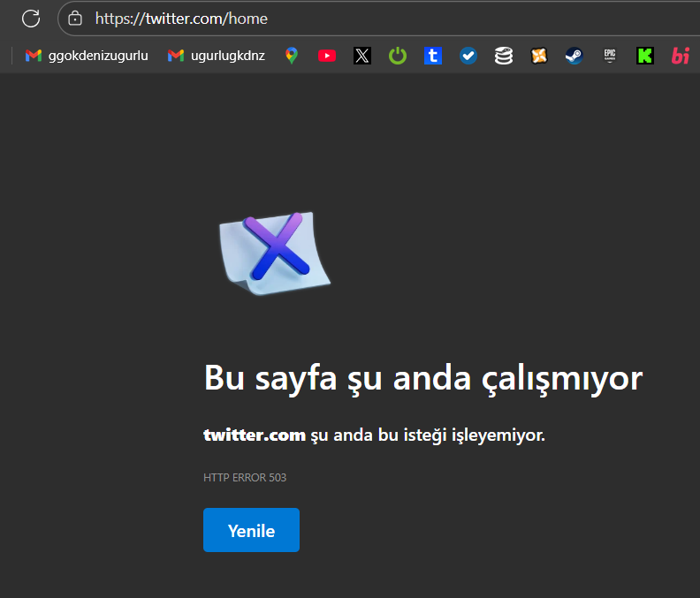Open the Steam bookmark icon

[574, 56]
